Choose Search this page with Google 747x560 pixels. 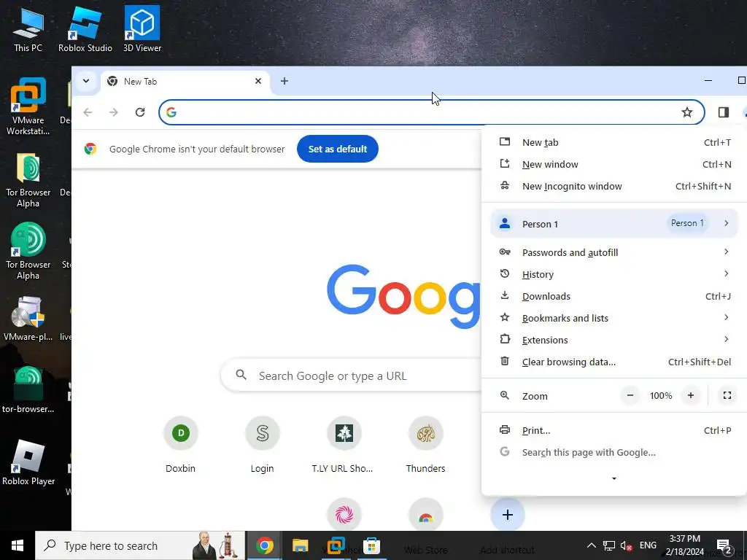(614, 452)
